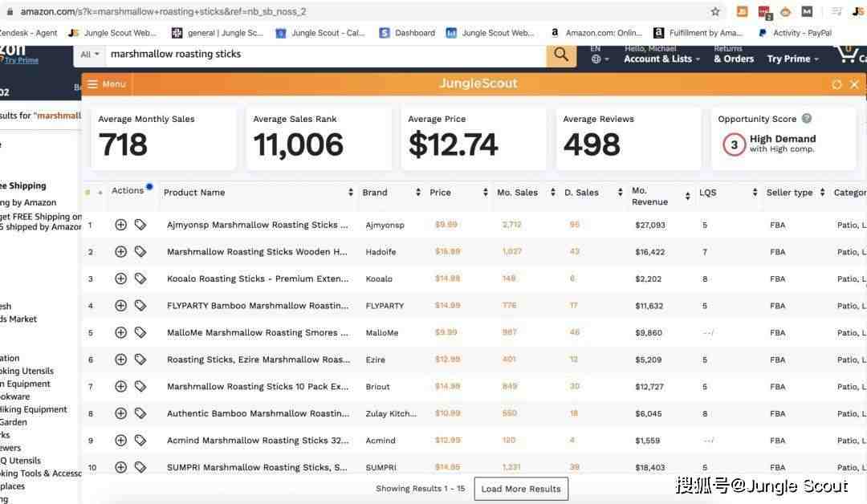867x504 pixels.
Task: Bookmark page with the star icon
Action: (x=715, y=11)
